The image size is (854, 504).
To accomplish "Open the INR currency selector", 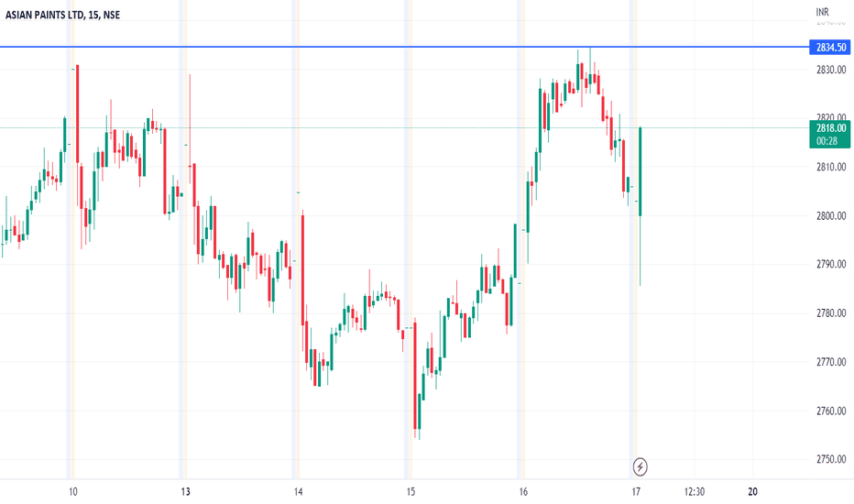I will pos(822,11).
